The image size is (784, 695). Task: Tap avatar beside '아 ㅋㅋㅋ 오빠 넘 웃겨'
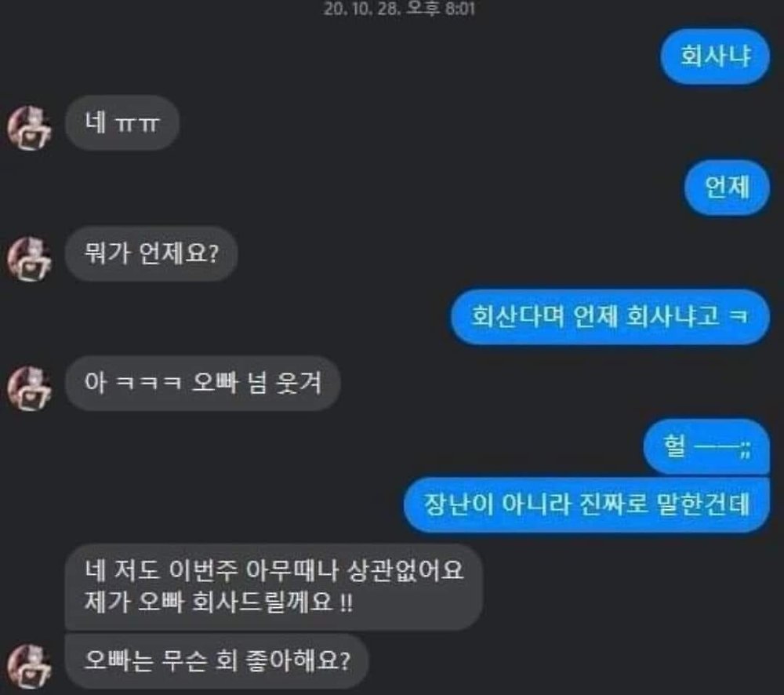tap(29, 388)
